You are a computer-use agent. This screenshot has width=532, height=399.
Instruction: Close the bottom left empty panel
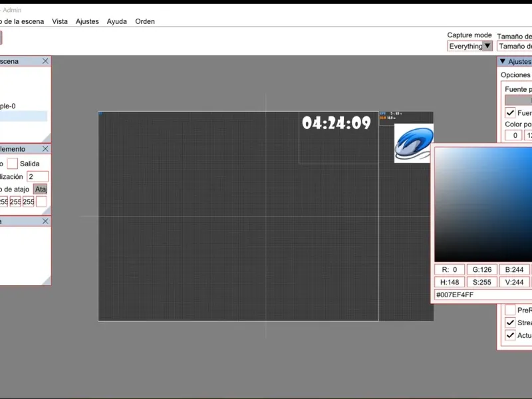point(45,221)
